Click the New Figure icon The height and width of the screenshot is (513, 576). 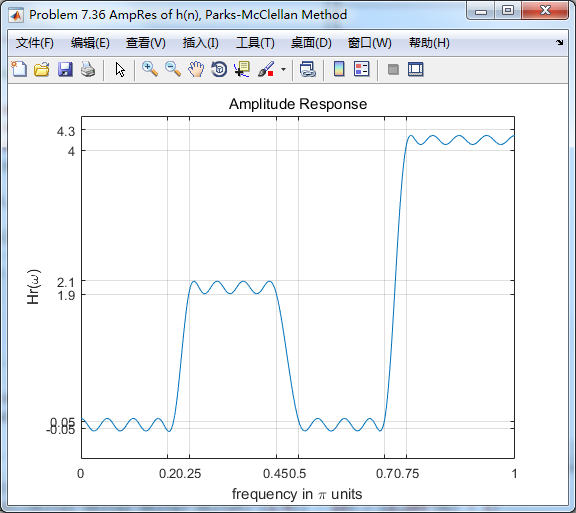pyautogui.click(x=19, y=69)
